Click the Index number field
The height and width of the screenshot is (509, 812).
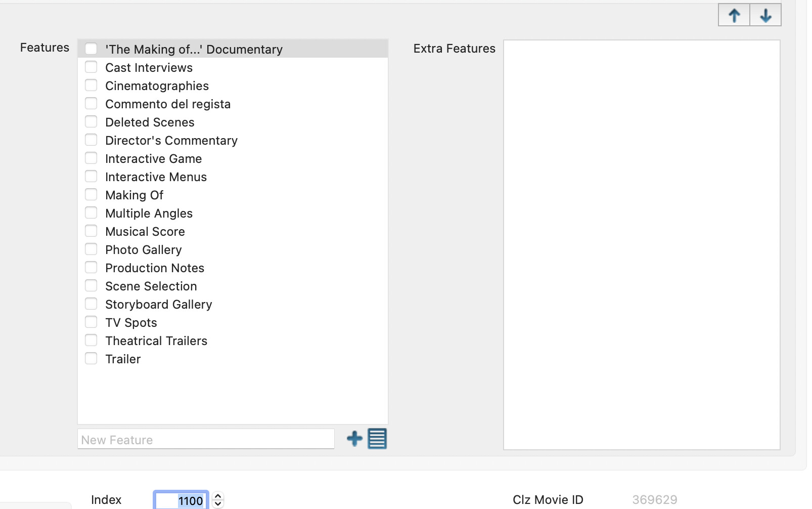tap(181, 500)
